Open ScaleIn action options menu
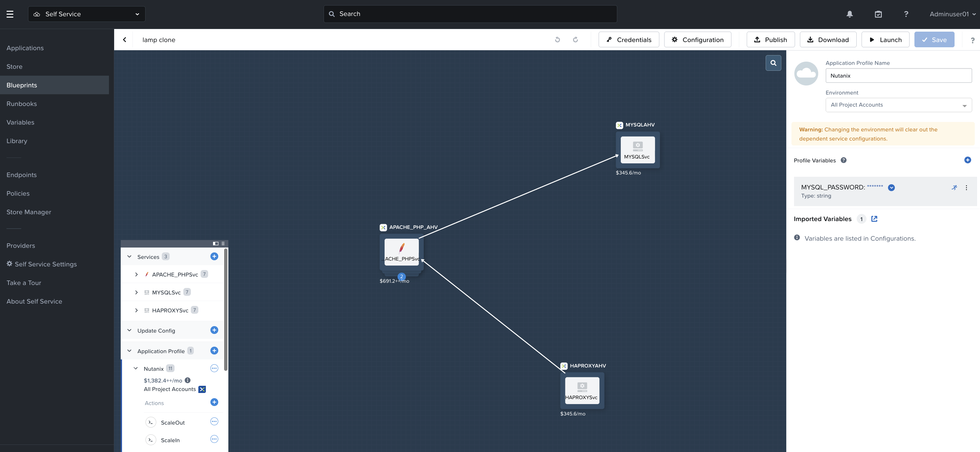Image resolution: width=980 pixels, height=452 pixels. click(214, 439)
